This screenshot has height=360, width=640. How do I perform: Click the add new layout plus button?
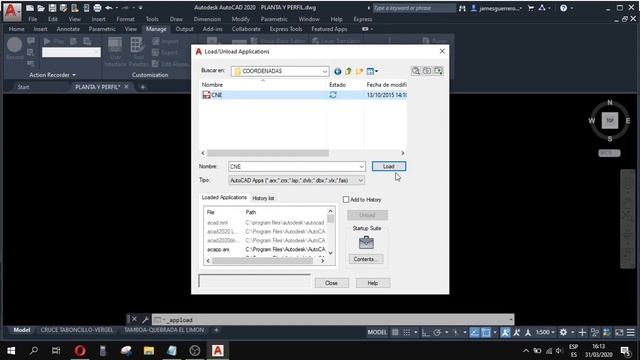216,330
